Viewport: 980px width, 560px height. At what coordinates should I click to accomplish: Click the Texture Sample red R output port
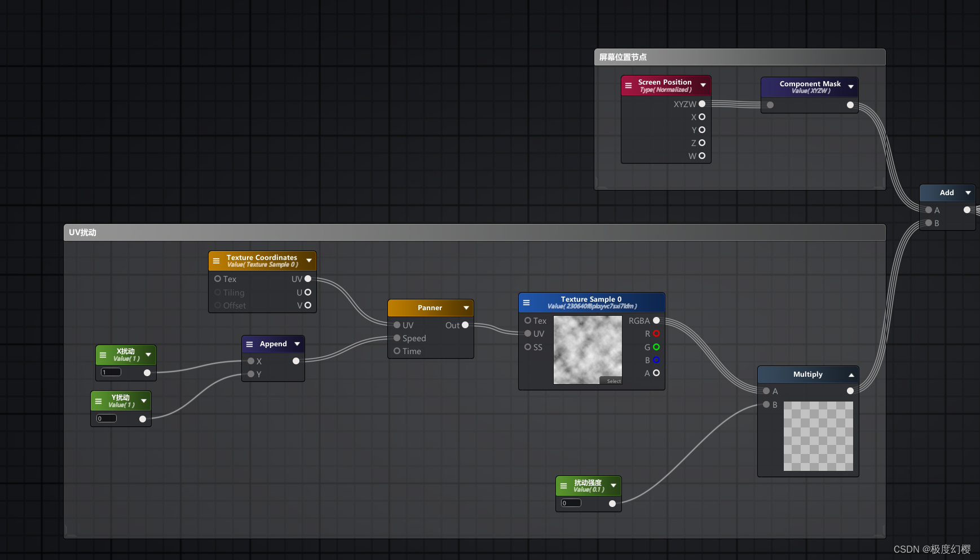(x=656, y=333)
